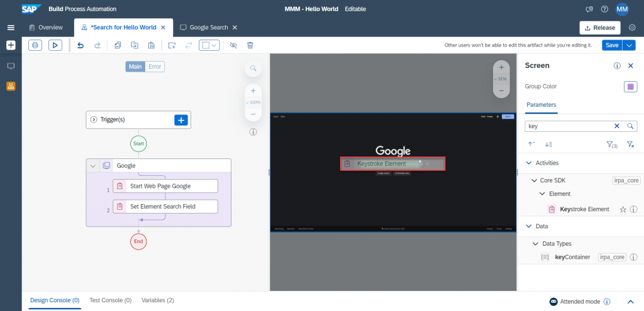
Task: Collapse the Data Types tree node
Action: [x=535, y=244]
